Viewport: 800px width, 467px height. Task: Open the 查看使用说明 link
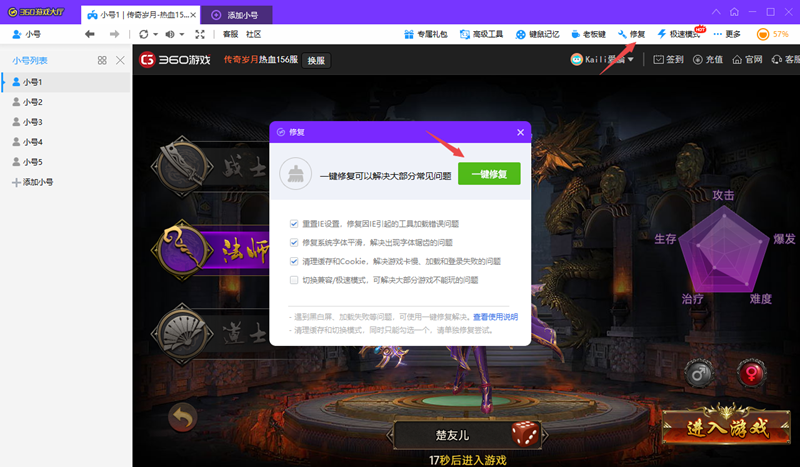point(495,317)
